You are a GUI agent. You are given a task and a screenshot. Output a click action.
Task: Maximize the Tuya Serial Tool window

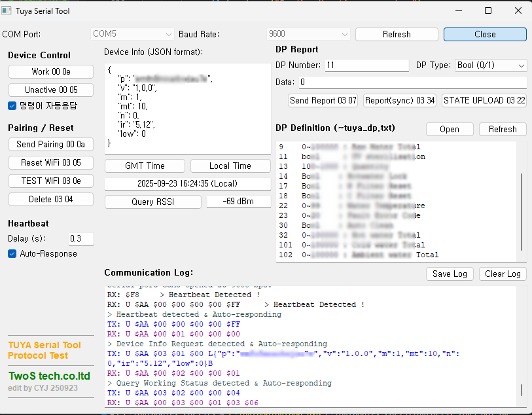488,10
